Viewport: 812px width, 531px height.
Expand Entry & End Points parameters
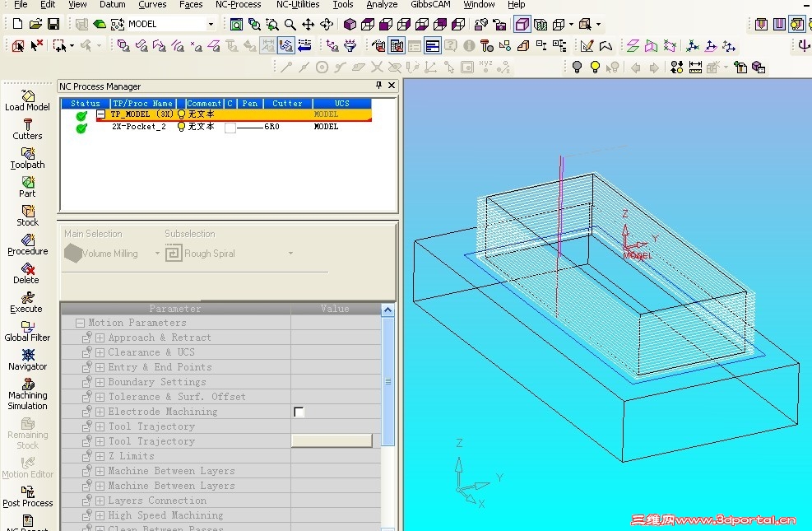(100, 367)
